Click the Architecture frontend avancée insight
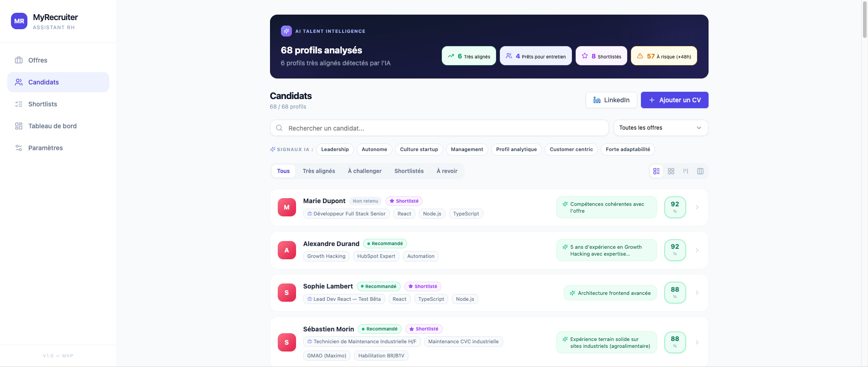This screenshot has height=367, width=868. click(610, 293)
